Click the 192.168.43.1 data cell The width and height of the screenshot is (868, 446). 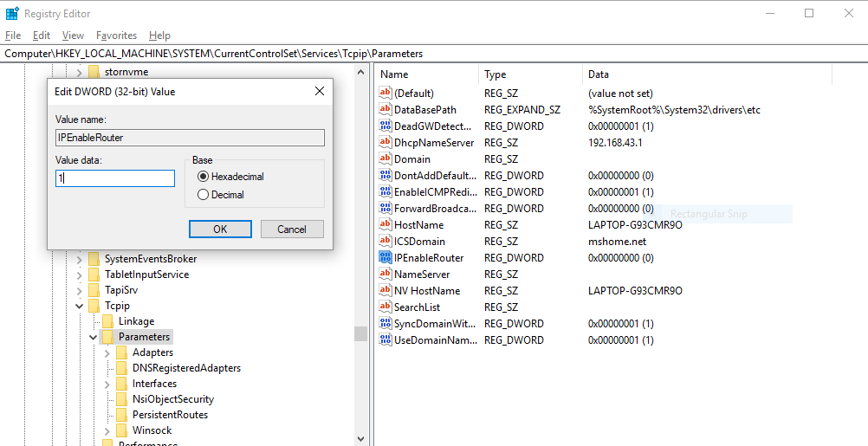(615, 142)
